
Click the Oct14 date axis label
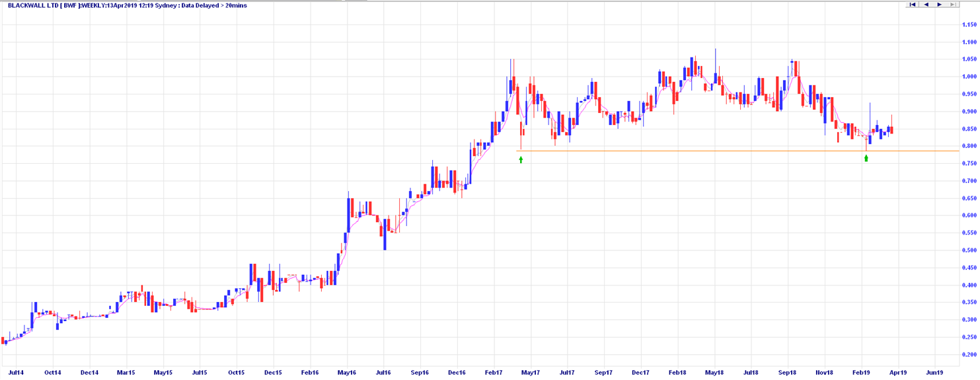click(x=53, y=373)
